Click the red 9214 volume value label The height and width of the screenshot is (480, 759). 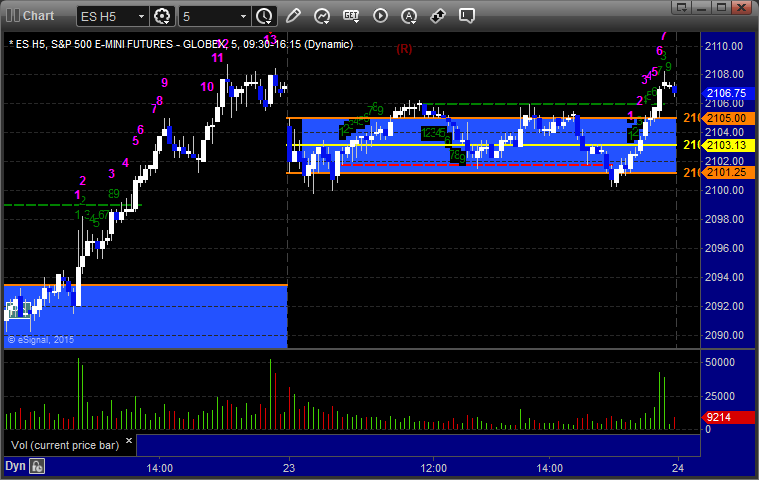[718, 418]
